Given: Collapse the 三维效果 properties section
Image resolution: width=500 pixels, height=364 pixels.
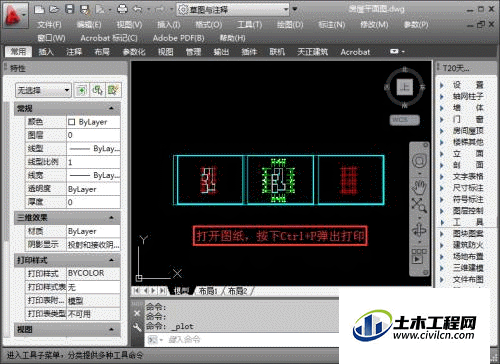Looking at the screenshot, I should coord(111,218).
